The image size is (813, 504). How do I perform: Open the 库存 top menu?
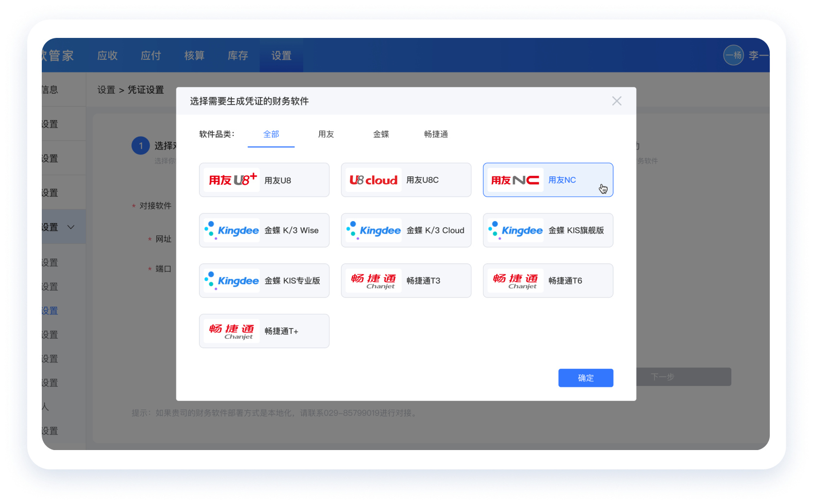coord(238,55)
